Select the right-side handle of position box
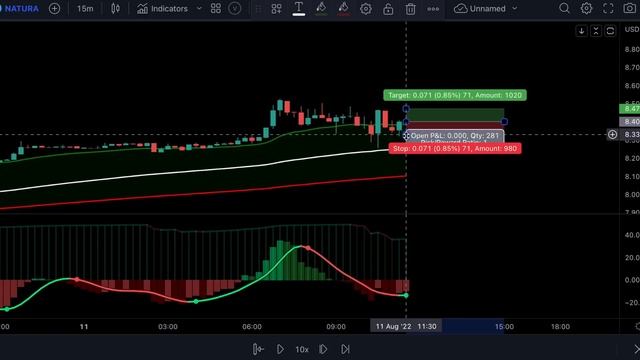 pos(504,122)
